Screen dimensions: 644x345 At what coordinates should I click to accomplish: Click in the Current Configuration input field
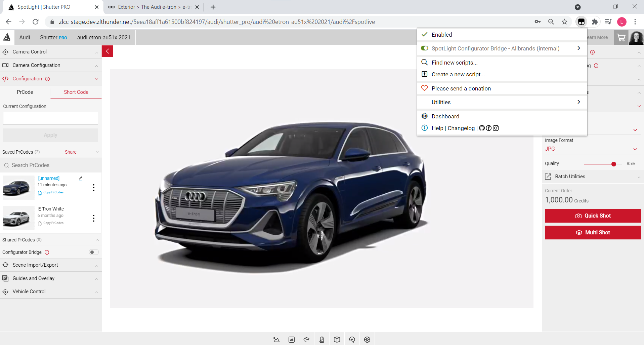(50, 118)
